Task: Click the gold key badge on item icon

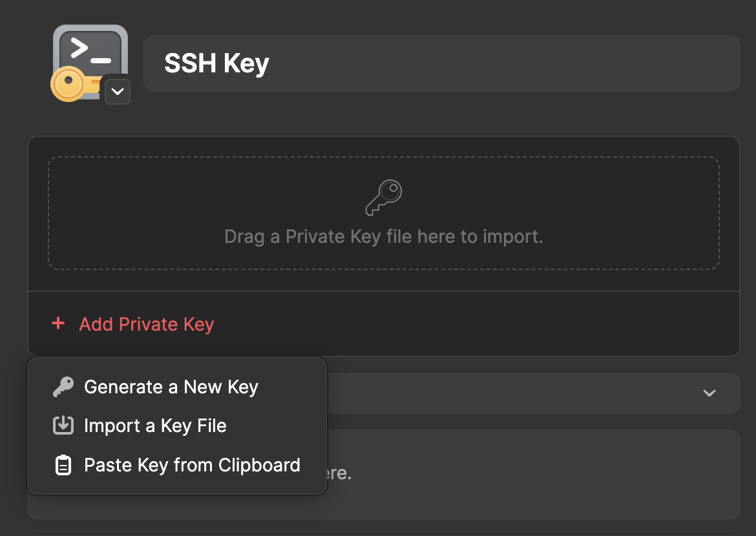Action: pos(68,85)
